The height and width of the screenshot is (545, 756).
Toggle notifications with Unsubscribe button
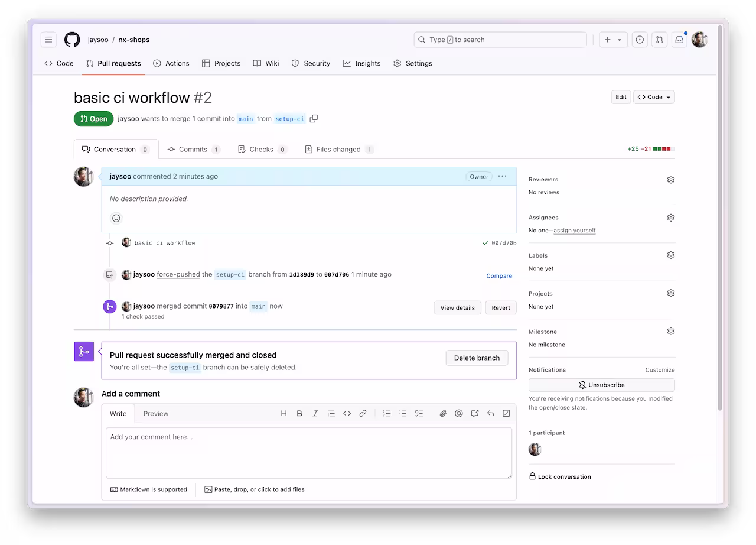601,385
